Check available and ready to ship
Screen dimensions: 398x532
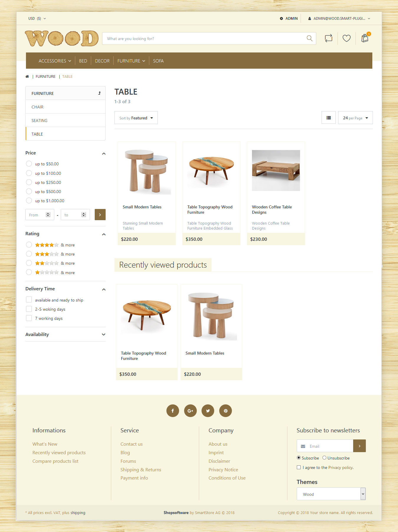[29, 300]
